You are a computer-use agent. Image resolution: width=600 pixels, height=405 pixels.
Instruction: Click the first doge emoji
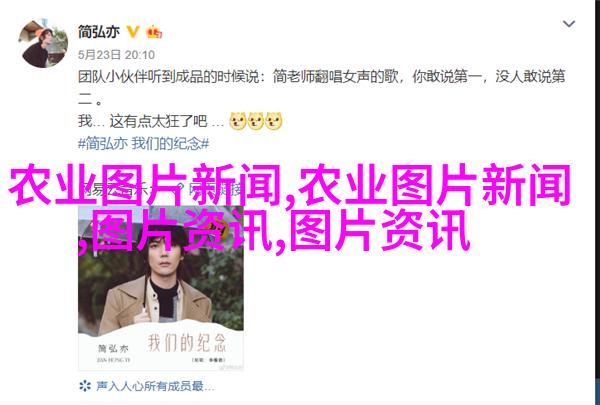tap(237, 121)
